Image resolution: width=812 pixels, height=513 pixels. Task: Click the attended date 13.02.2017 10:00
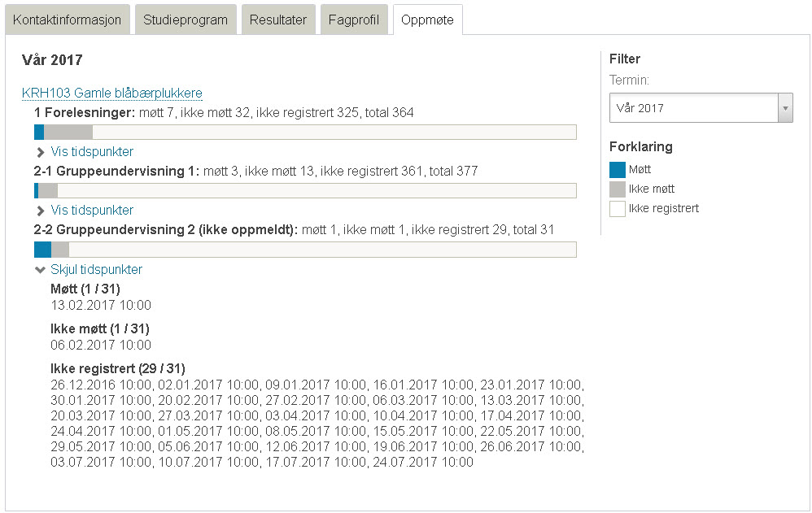pyautogui.click(x=101, y=306)
